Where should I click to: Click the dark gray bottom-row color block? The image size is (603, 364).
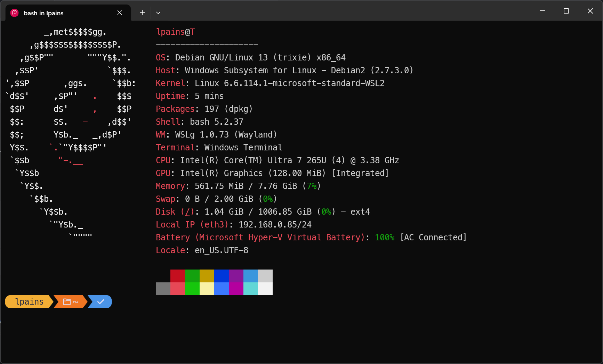163,289
